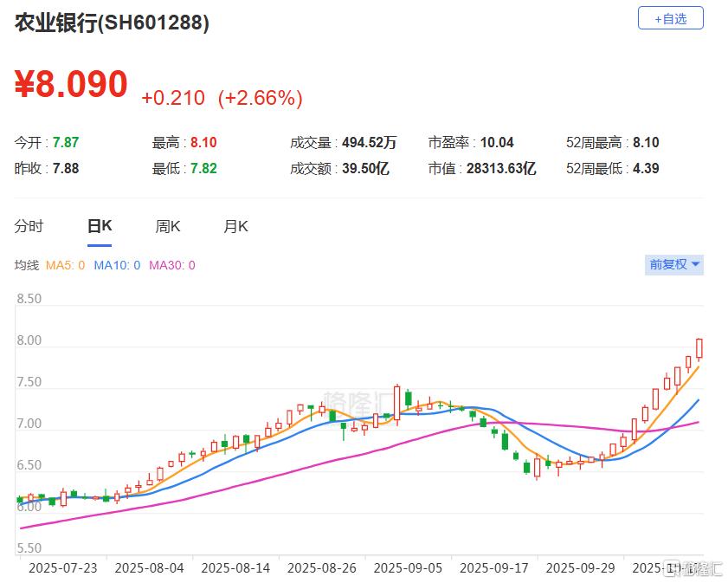This screenshot has width=728, height=583.
Task: Open the 前复权 adjustment dropdown
Action: (x=674, y=265)
